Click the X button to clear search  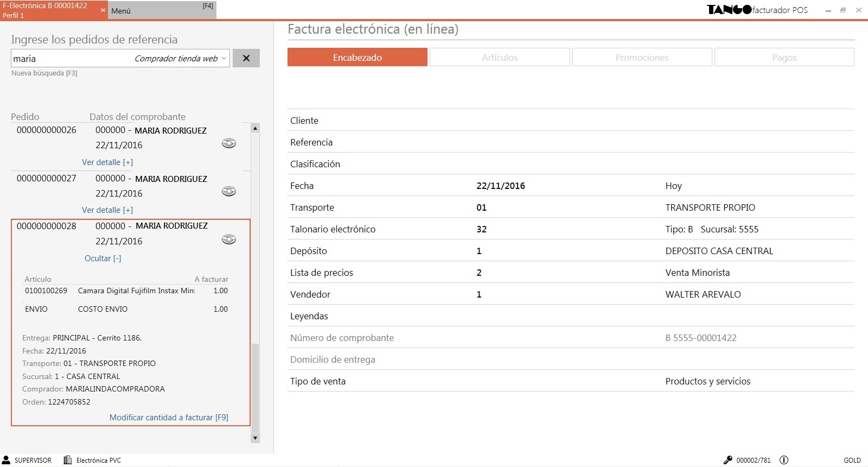click(246, 58)
